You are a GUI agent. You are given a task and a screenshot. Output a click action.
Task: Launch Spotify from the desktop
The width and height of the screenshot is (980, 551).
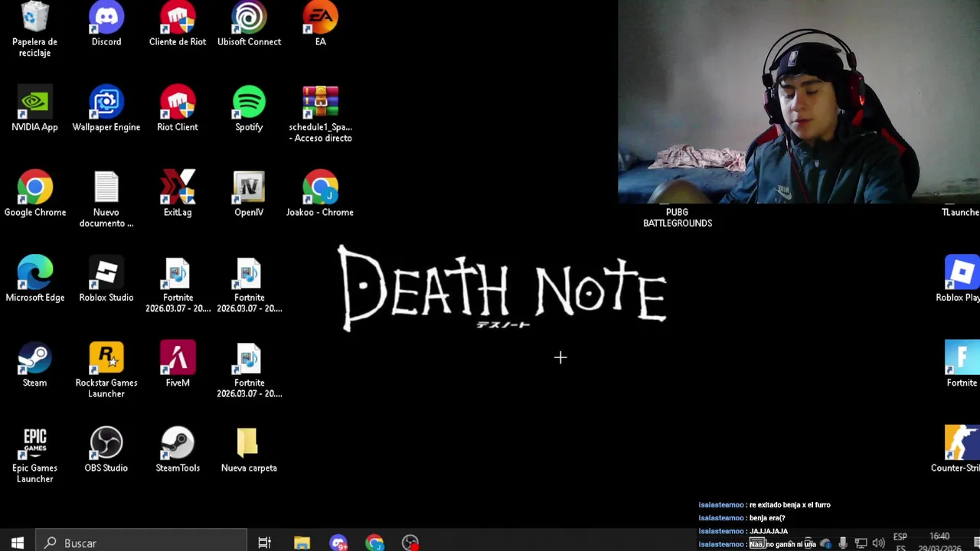(x=249, y=109)
